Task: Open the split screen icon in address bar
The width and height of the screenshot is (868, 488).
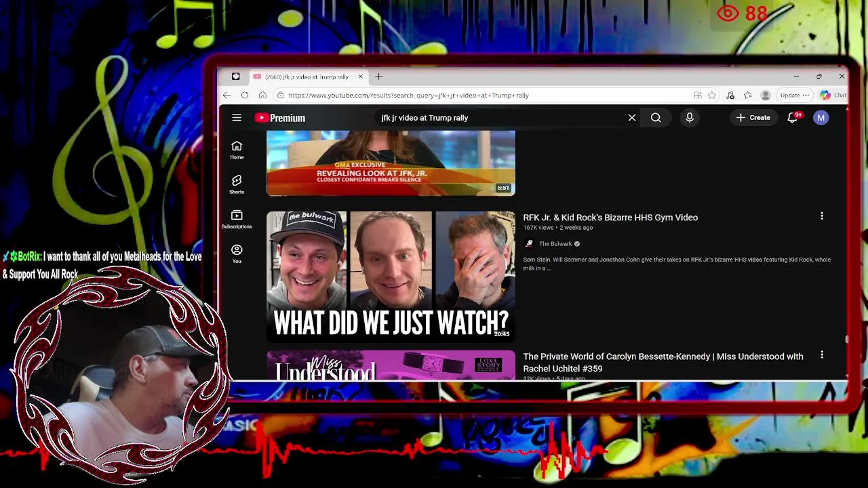Action: [698, 96]
